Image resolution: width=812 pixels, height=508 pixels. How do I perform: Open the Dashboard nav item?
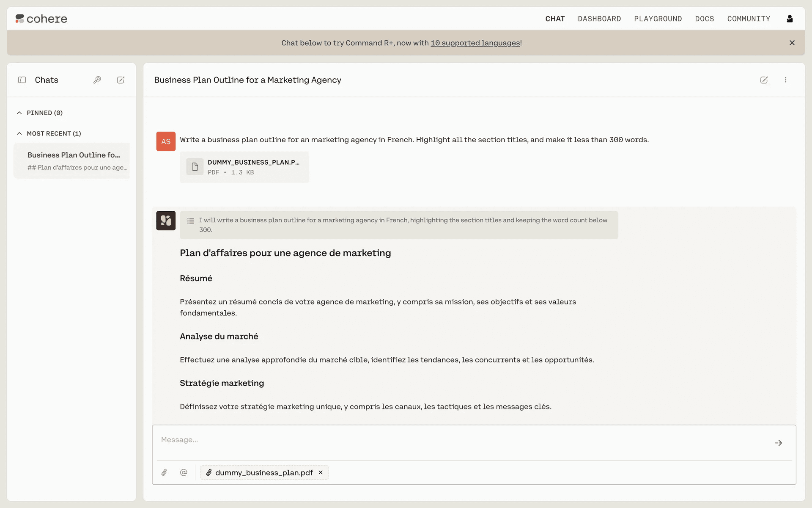599,19
